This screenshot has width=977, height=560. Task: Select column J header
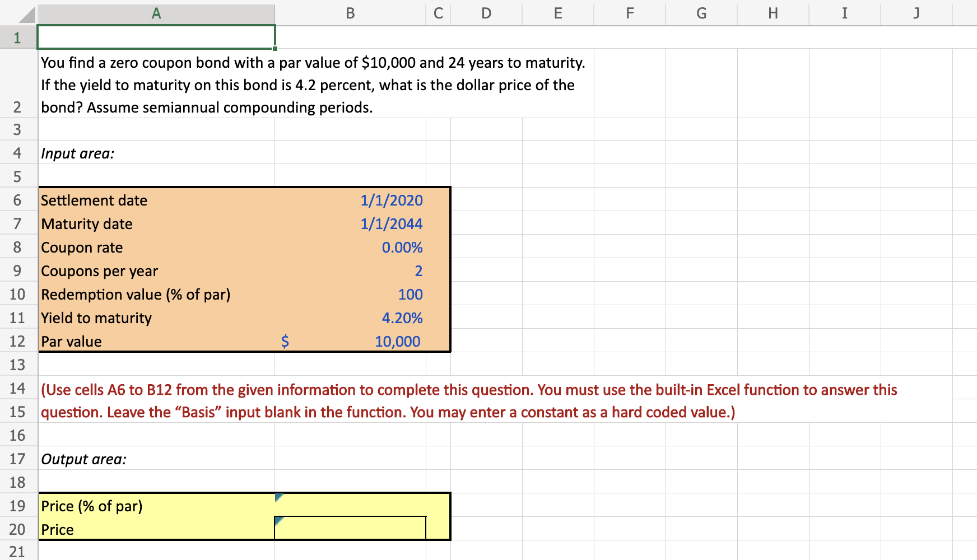click(916, 13)
